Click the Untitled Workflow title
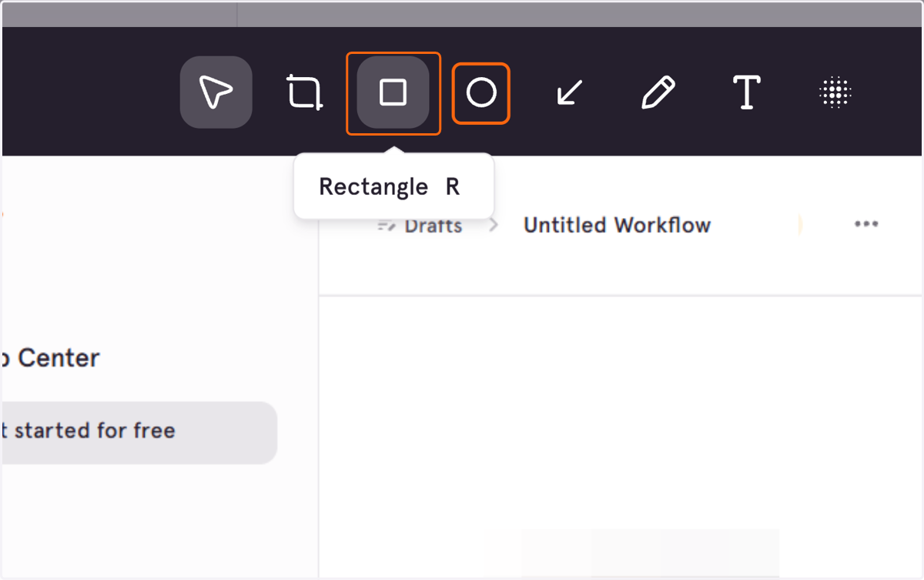 [617, 225]
